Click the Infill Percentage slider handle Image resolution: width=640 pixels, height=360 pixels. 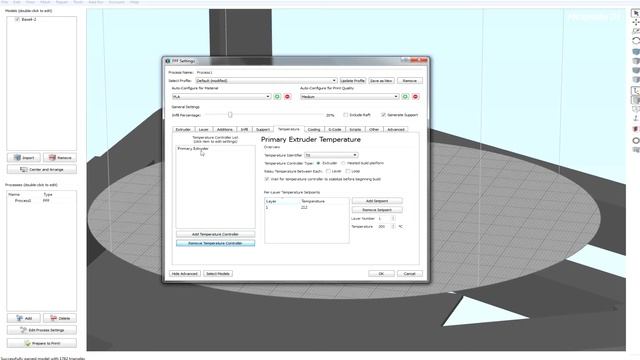230,115
